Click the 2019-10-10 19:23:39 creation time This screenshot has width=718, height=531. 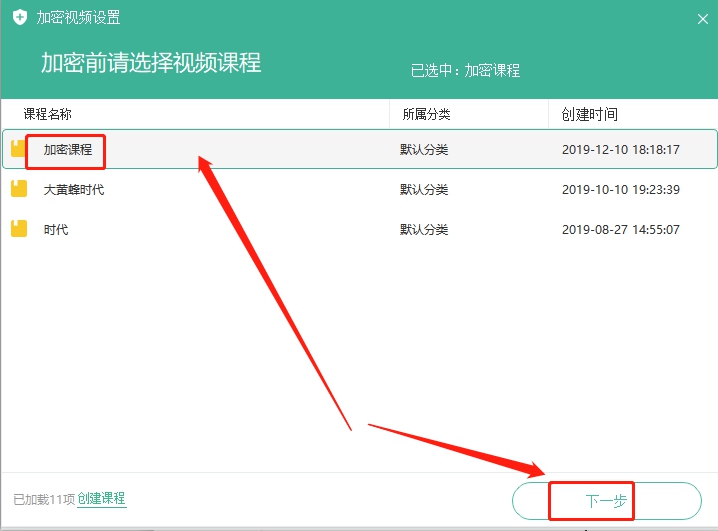(x=620, y=190)
